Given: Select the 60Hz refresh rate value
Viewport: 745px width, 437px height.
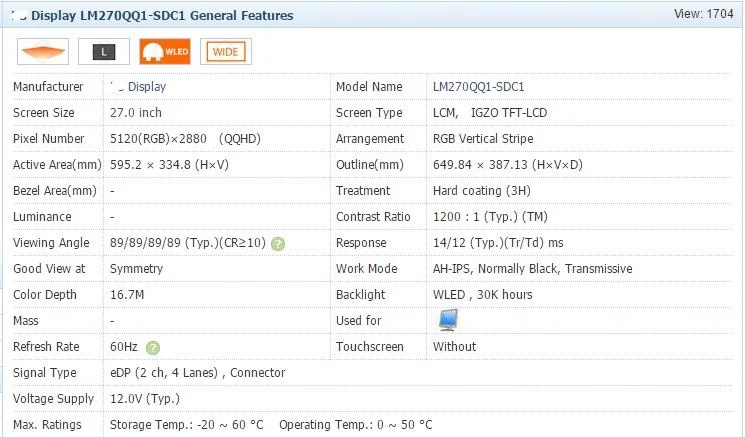Looking at the screenshot, I should pos(124,347).
